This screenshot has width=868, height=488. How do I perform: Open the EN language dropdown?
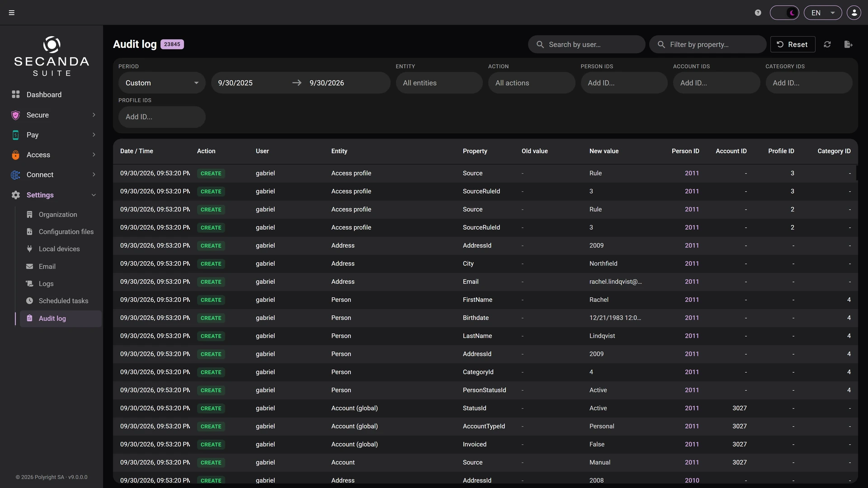(823, 13)
